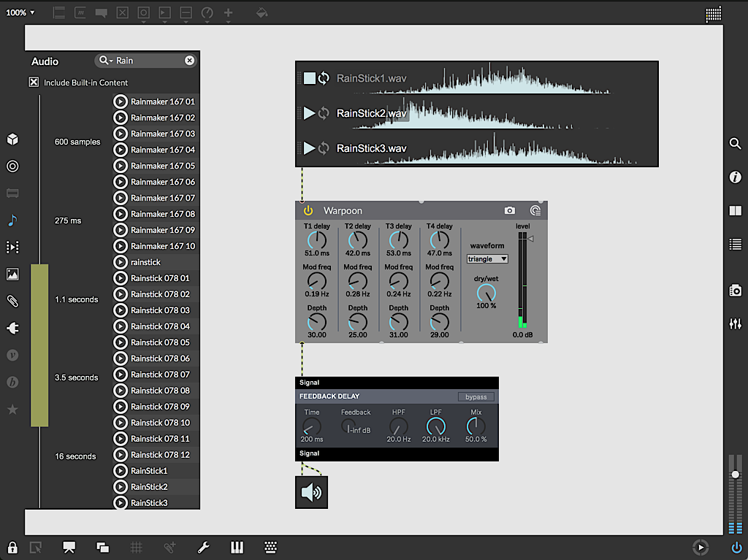The width and height of the screenshot is (748, 560).
Task: Open the inspector info icon
Action: [735, 177]
